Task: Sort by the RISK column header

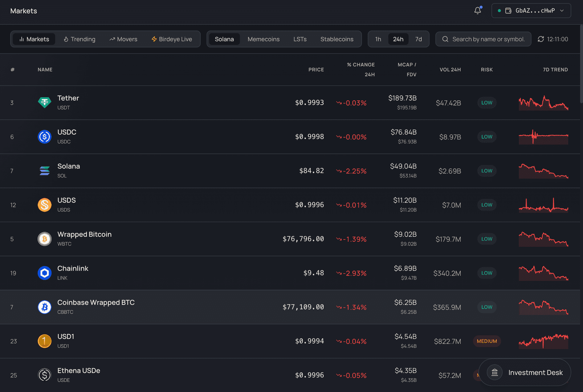Action: [x=487, y=70]
